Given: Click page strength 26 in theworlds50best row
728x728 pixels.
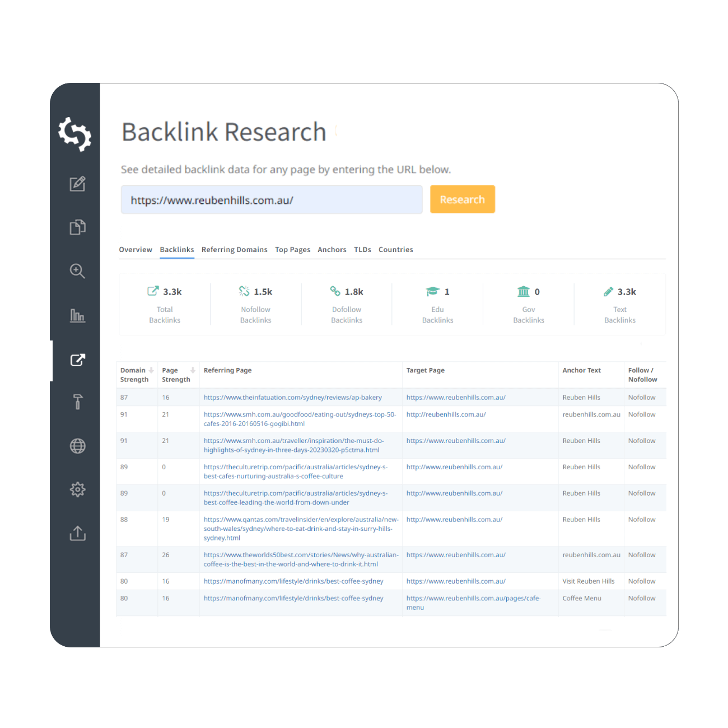Looking at the screenshot, I should (x=166, y=555).
